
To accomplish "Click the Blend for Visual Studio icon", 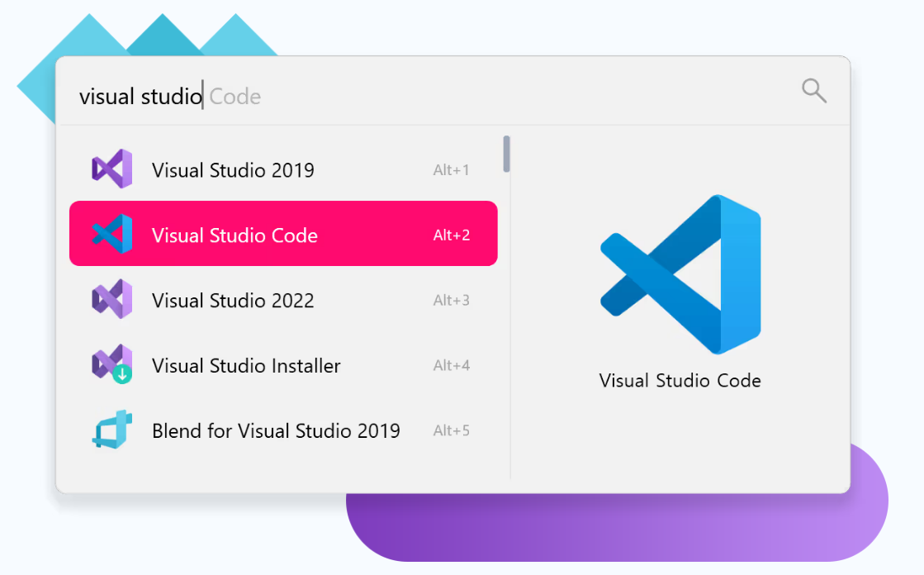I will pyautogui.click(x=111, y=430).
